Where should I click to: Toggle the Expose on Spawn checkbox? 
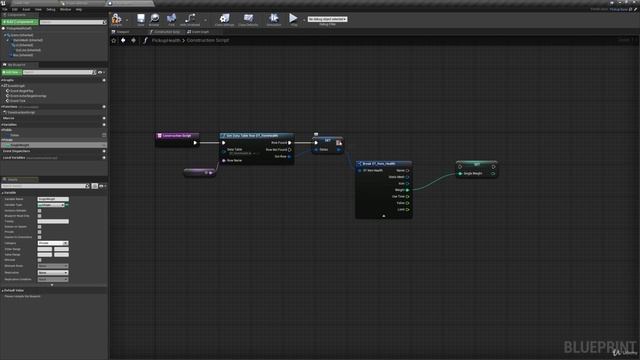40,227
